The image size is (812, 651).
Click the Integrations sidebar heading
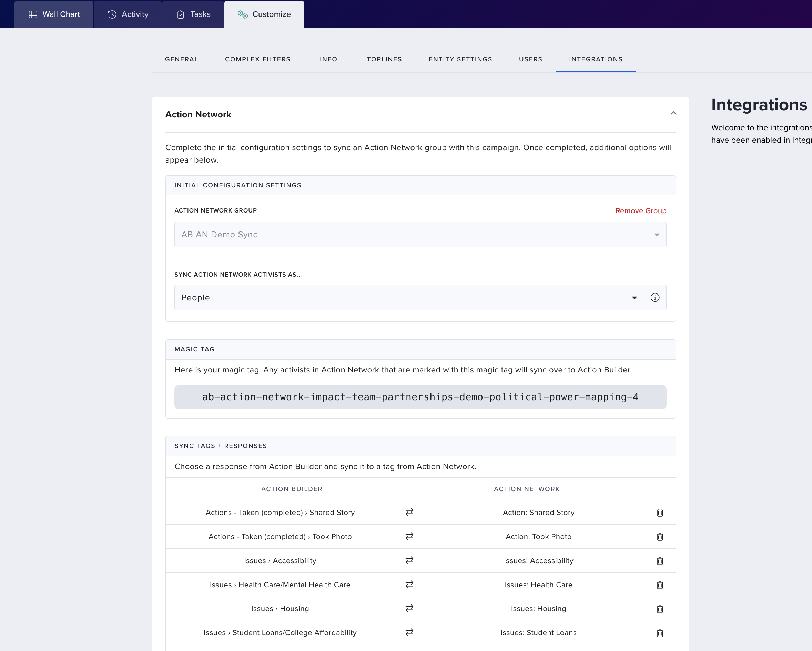[x=759, y=105]
